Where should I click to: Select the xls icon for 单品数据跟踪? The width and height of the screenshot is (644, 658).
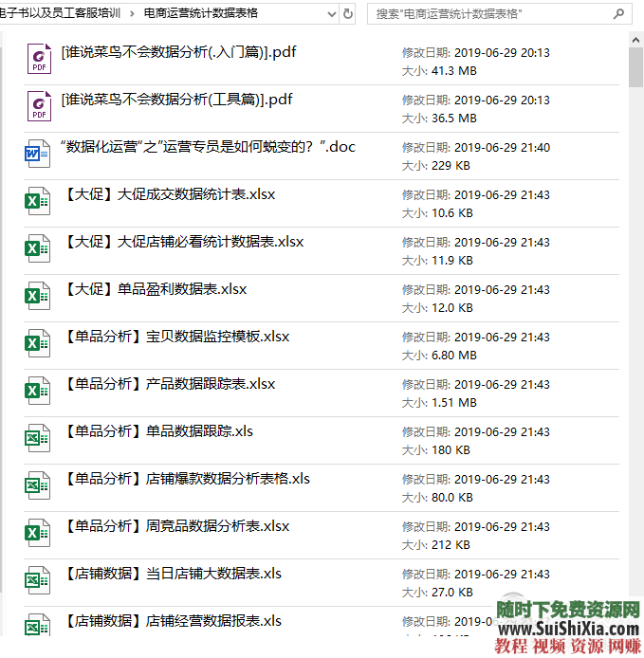coord(38,439)
